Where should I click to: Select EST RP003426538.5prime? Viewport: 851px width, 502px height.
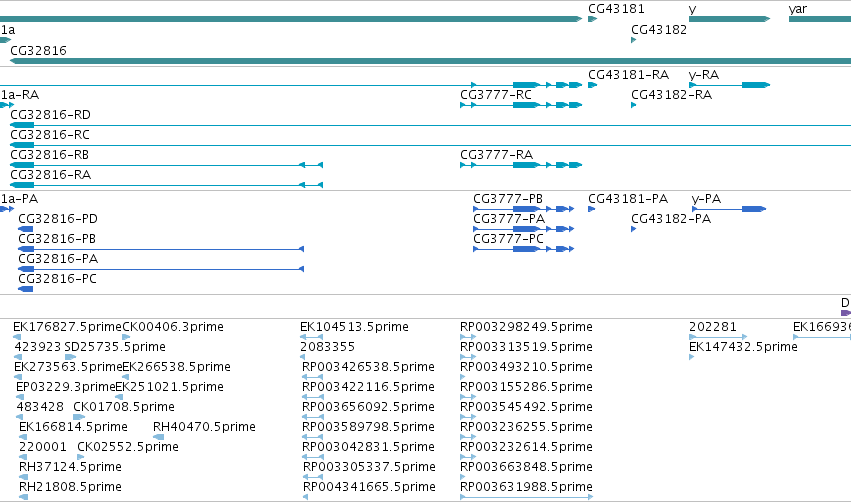pos(368,367)
